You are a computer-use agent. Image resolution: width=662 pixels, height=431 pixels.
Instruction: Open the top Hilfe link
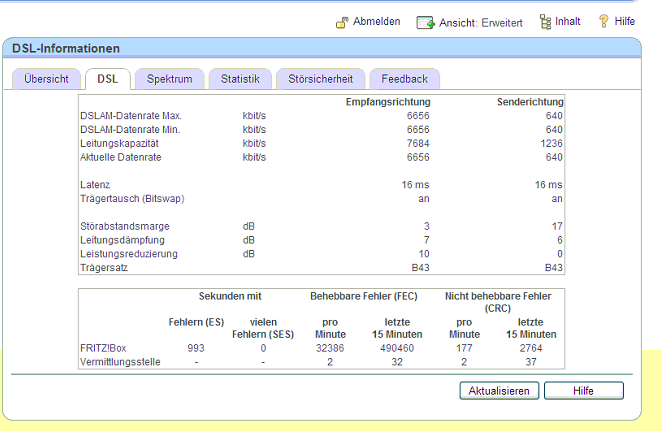(624, 22)
